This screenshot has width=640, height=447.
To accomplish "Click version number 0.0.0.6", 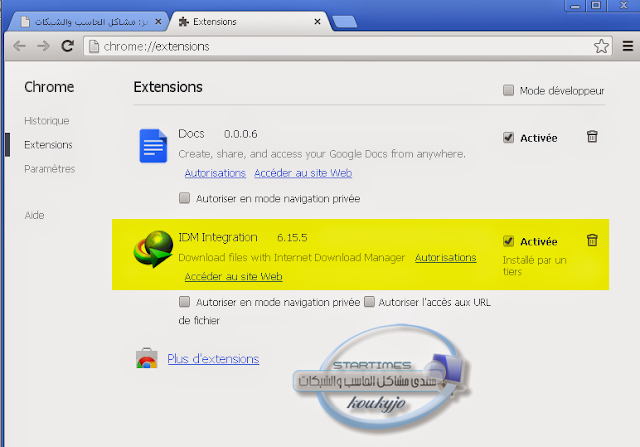I will coord(241,134).
